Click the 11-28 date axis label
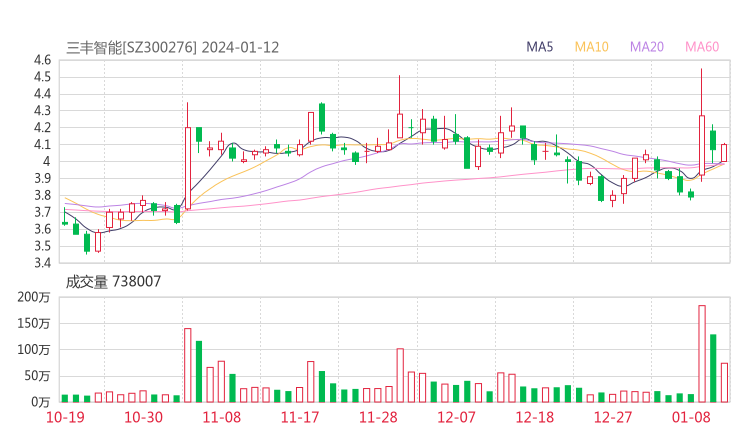Image resolution: width=740 pixels, height=440 pixels. [x=378, y=417]
